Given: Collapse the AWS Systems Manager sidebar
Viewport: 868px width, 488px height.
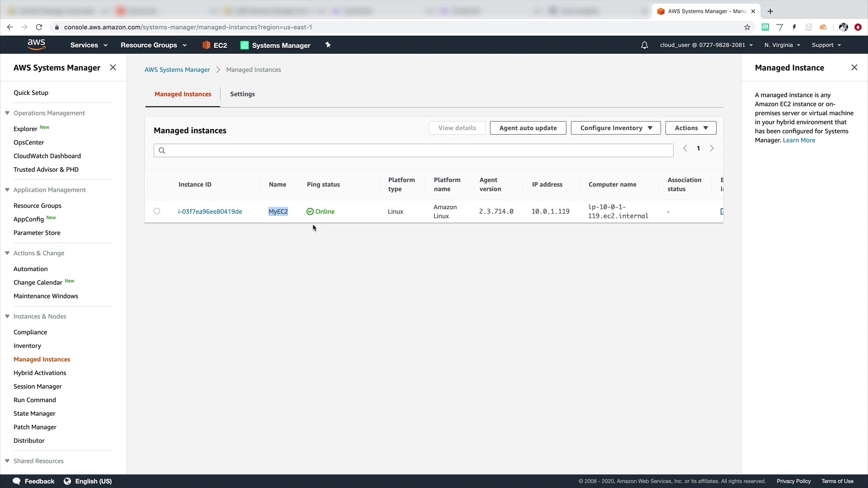Looking at the screenshot, I should click(113, 67).
